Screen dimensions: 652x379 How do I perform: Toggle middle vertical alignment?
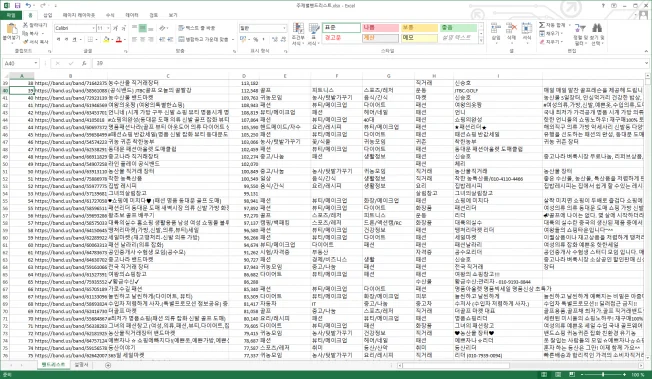[143, 28]
